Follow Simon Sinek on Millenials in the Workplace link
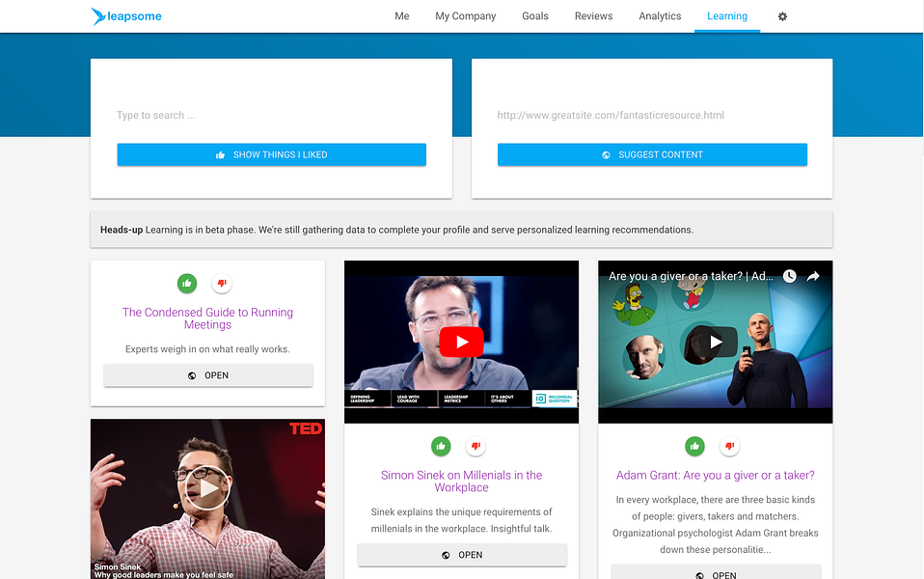This screenshot has height=579, width=924. pyautogui.click(x=461, y=482)
